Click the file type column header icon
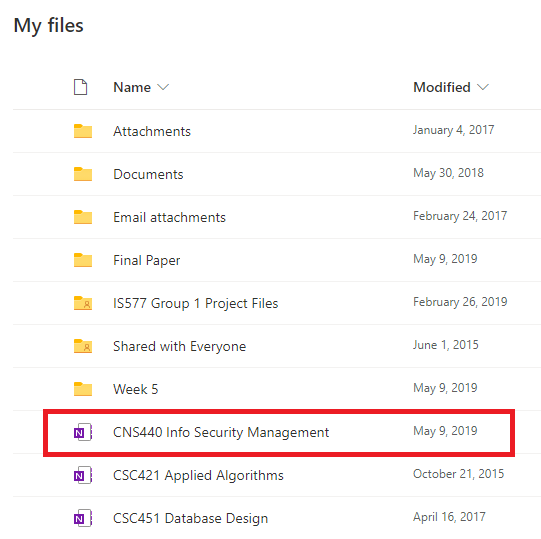This screenshot has width=541, height=539. point(80,87)
